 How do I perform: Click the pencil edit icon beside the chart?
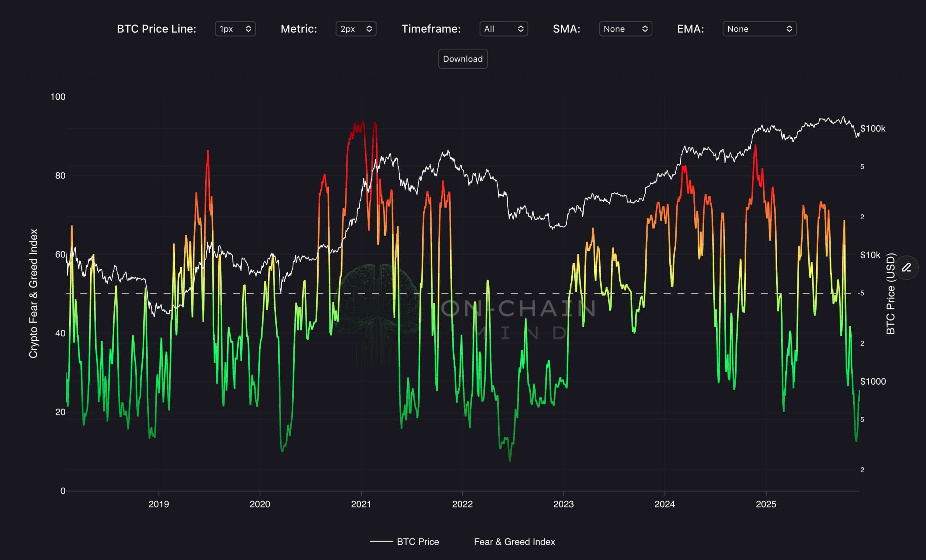coord(906,267)
